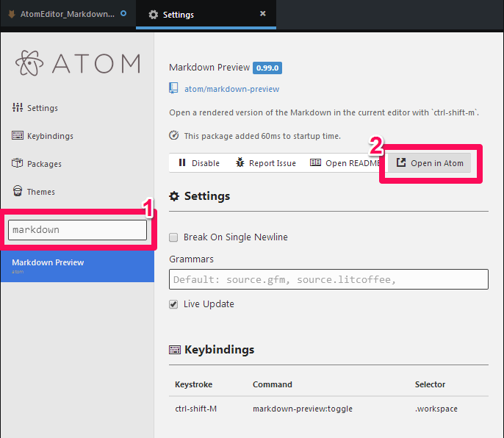This screenshot has height=438, width=504.
Task: Click the pause icon on the Disable button
Action: (182, 162)
